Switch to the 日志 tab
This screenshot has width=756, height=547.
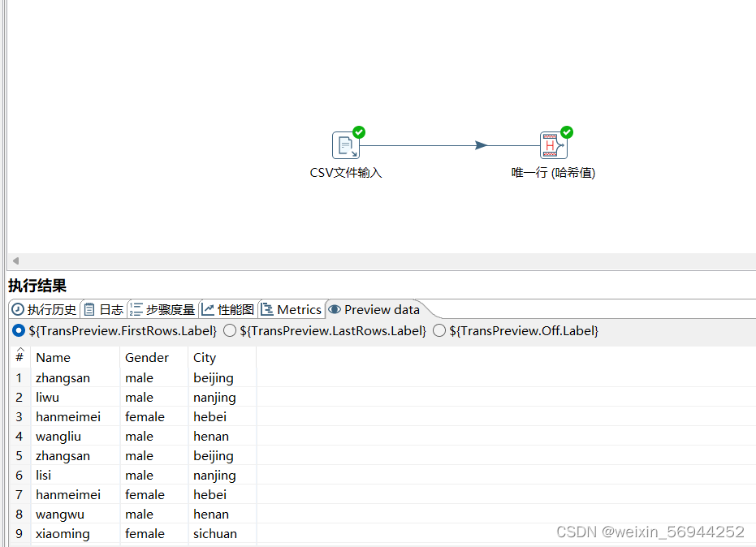coord(108,309)
